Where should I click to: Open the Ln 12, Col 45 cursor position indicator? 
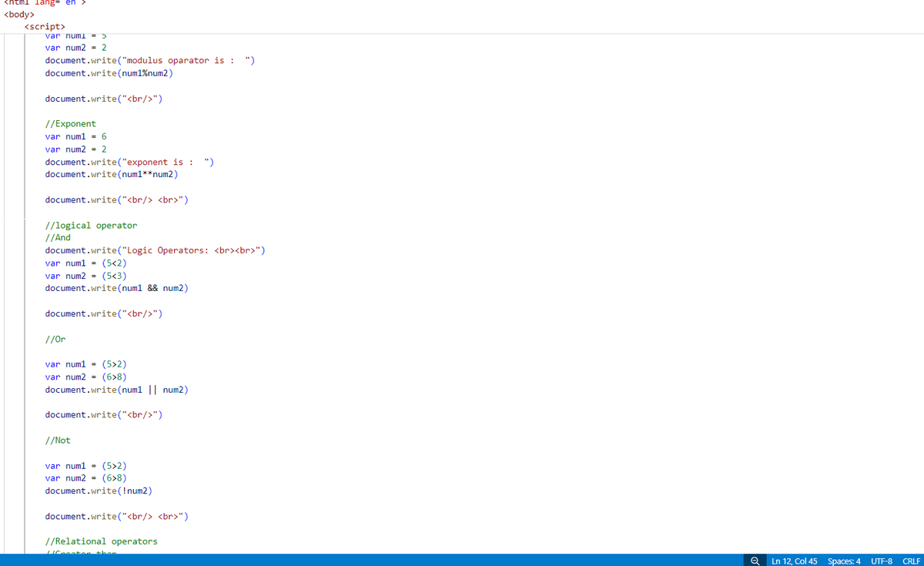pyautogui.click(x=794, y=561)
